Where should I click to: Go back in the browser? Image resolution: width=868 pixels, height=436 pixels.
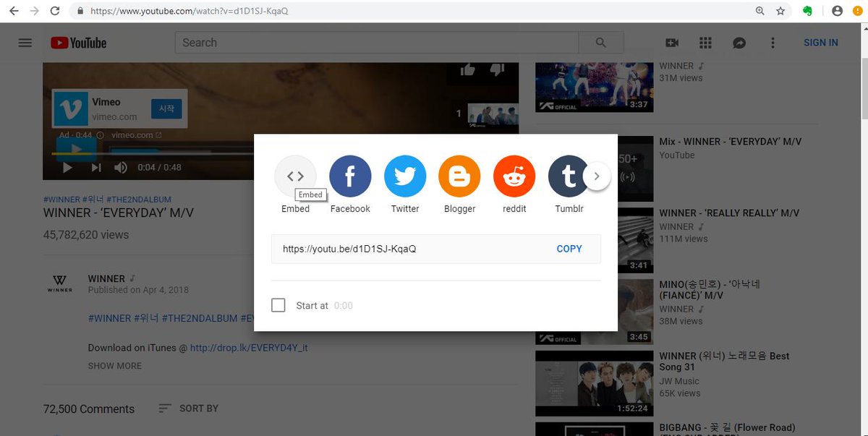tap(14, 11)
